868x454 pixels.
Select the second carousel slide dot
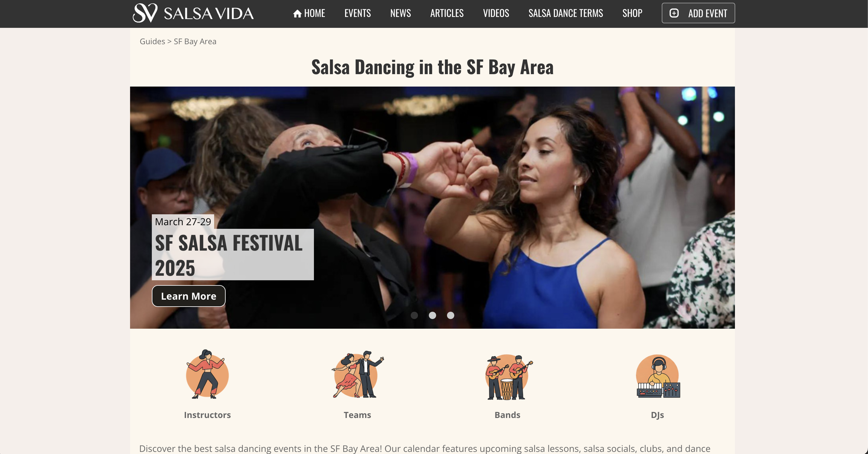(x=432, y=315)
